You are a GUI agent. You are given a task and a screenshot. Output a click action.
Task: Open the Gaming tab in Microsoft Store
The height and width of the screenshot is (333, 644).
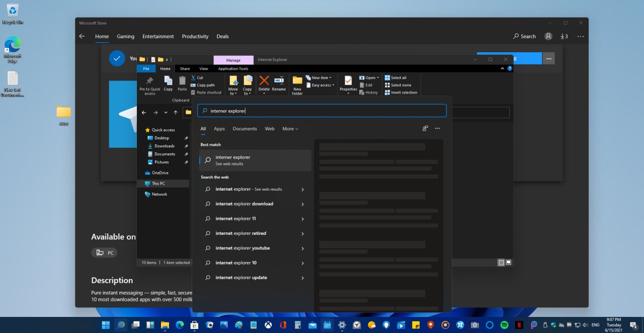coord(125,36)
